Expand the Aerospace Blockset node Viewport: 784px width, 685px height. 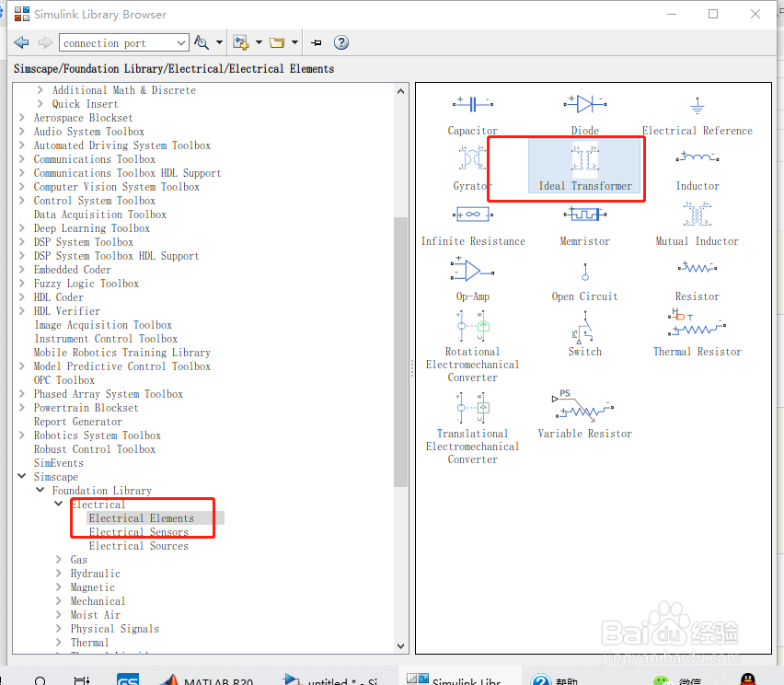pyautogui.click(x=21, y=118)
